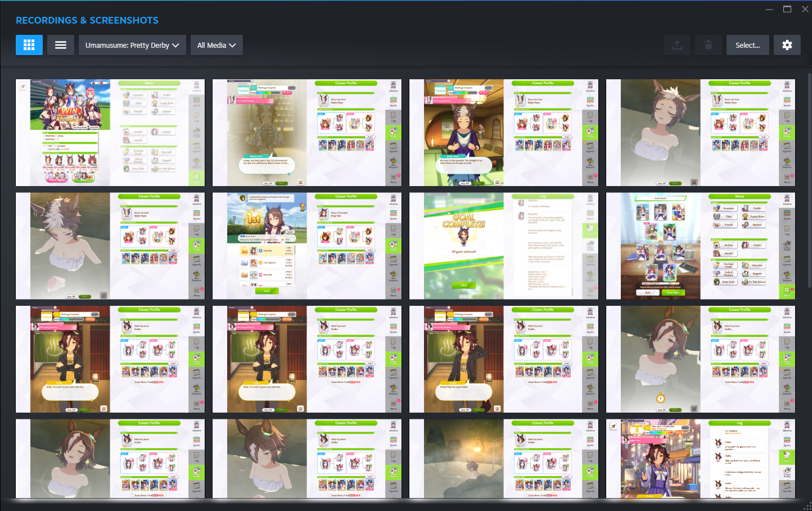Minimize the Recordings & Screenshots window
Image resolution: width=812 pixels, height=511 pixels.
(x=770, y=9)
